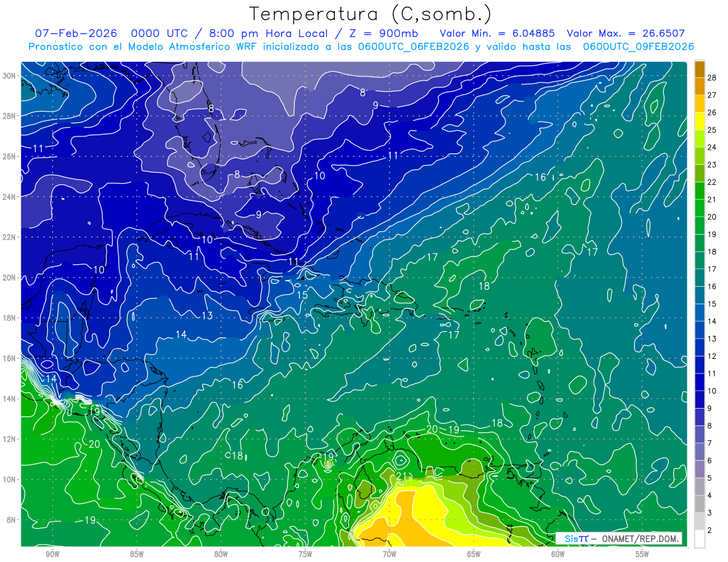Click the 18N latitude axis label
Screen dimensions: 728x562
pos(9,318)
